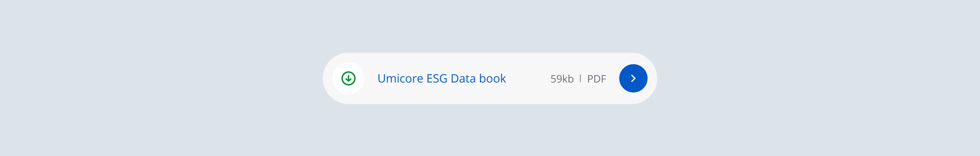Go forward using the blue round arrow
Image resolution: width=980 pixels, height=156 pixels.
click(x=633, y=78)
